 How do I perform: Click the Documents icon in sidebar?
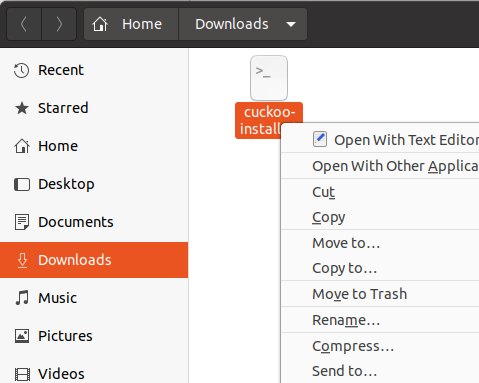(x=22, y=222)
